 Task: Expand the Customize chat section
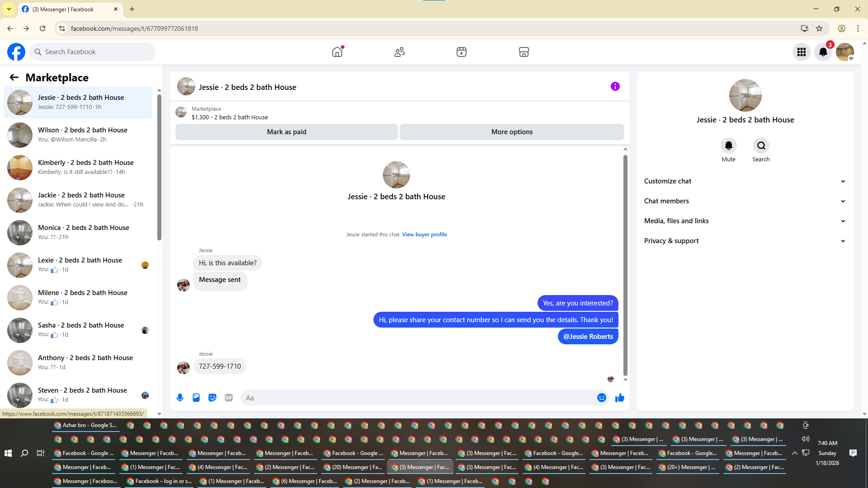coord(745,181)
